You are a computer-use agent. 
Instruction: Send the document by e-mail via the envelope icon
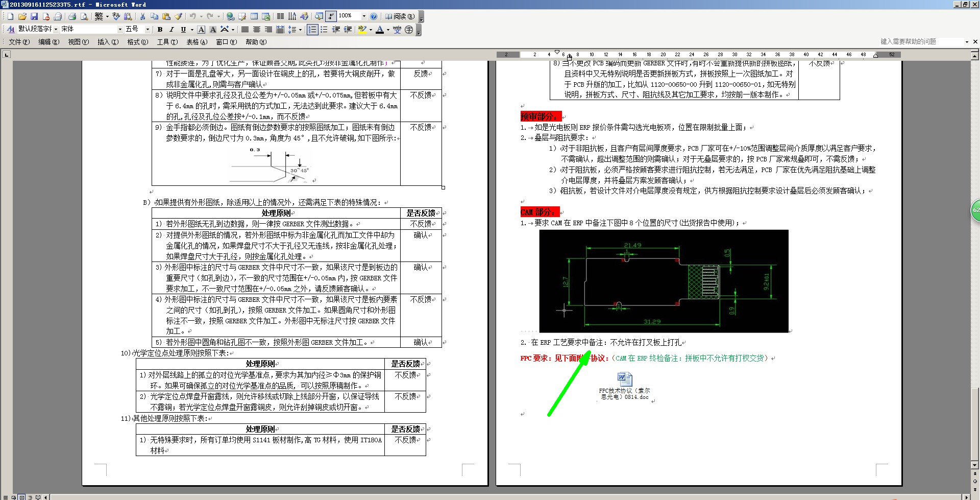pos(58,16)
